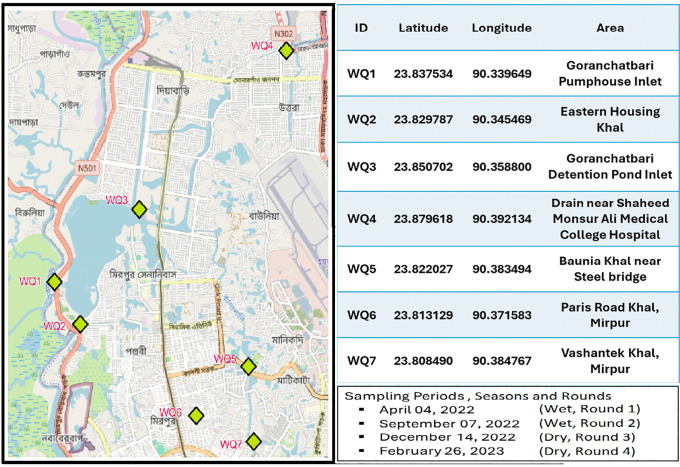This screenshot has height=467, width=680.
Task: Select the Goranchatbari Pumphouse Inlet cell
Action: click(x=610, y=73)
